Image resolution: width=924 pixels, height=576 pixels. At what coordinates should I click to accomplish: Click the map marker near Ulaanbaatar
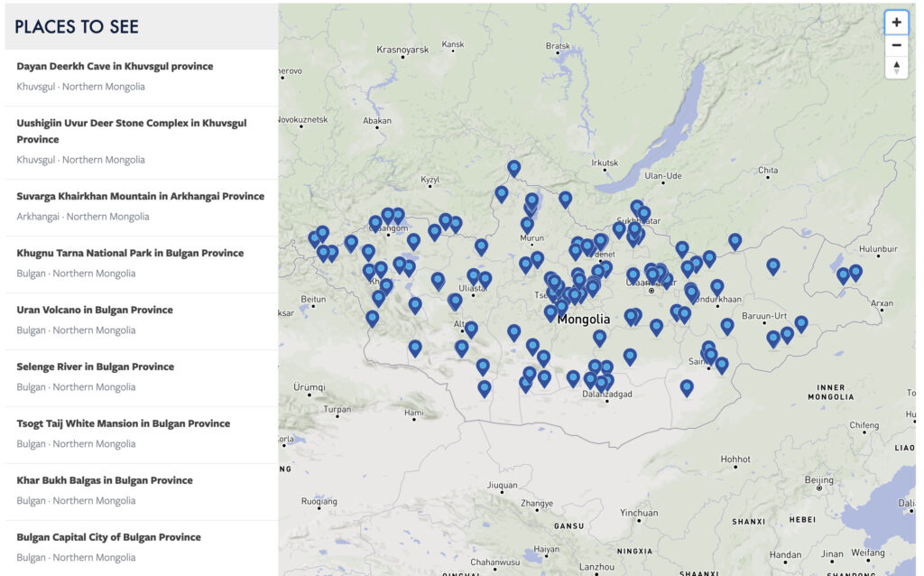651,272
